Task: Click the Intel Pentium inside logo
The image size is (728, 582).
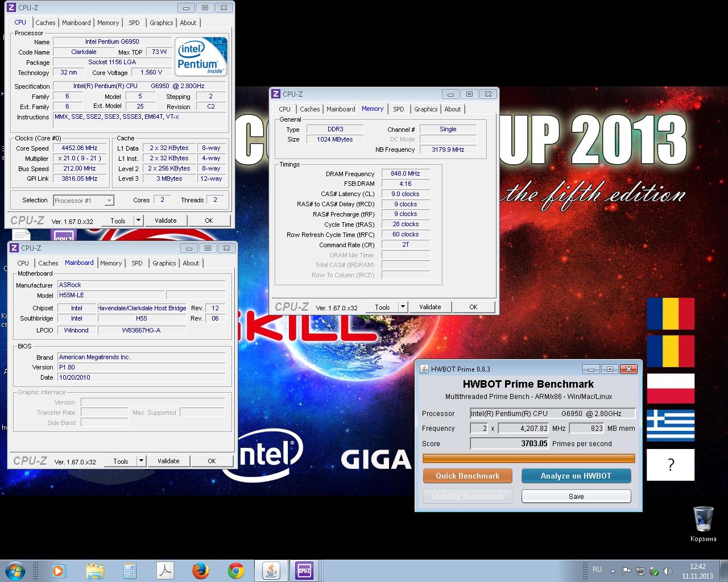Action: tap(200, 56)
